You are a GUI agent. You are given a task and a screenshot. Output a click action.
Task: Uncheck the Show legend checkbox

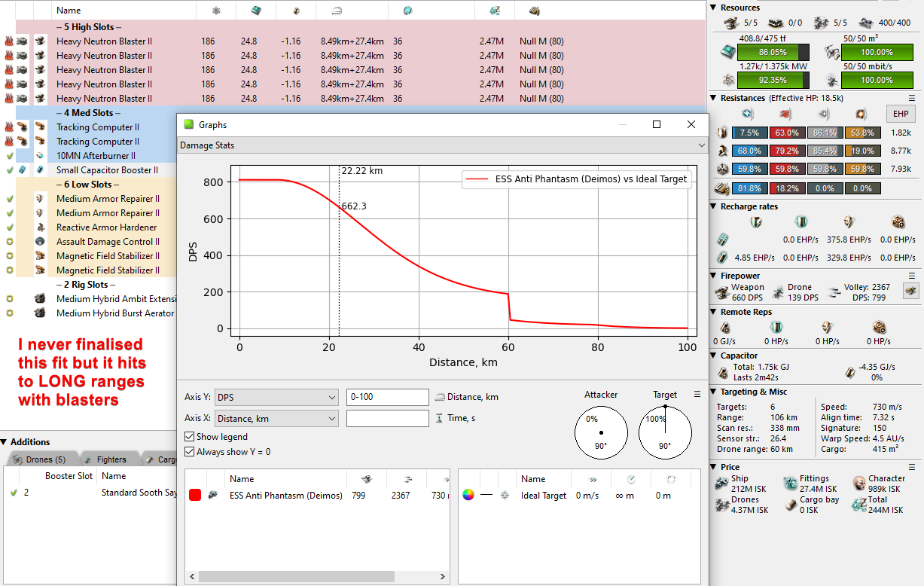(189, 437)
